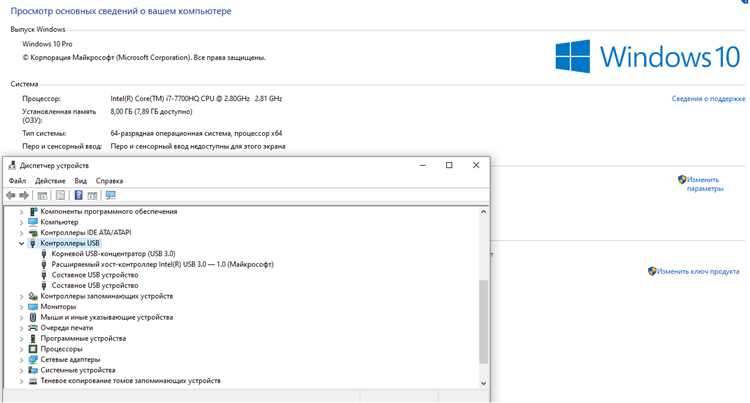Viewport: 750px width, 403px height.
Task: Click the scan for hardware changes icon
Action: click(x=110, y=195)
